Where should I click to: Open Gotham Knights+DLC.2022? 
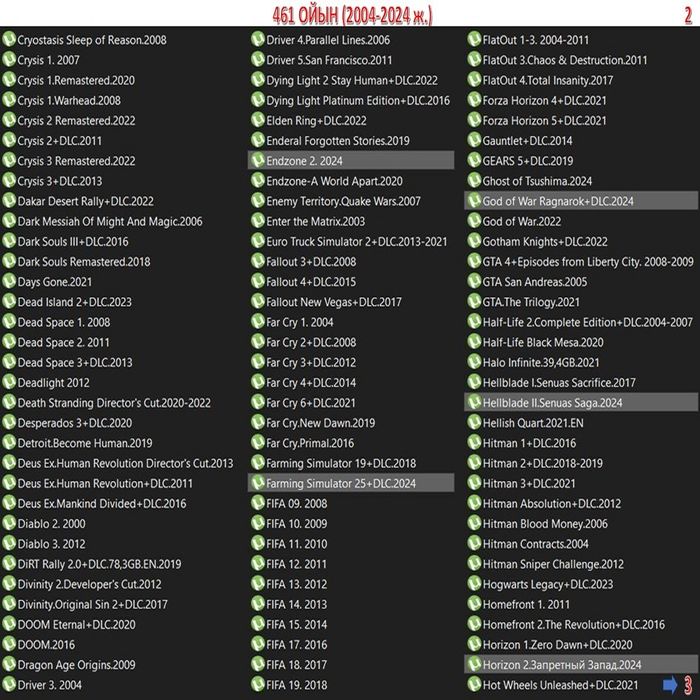pos(545,242)
